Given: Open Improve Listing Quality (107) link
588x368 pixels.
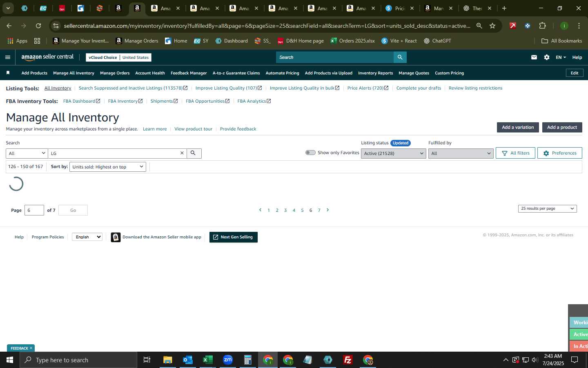Looking at the screenshot, I should (x=228, y=88).
